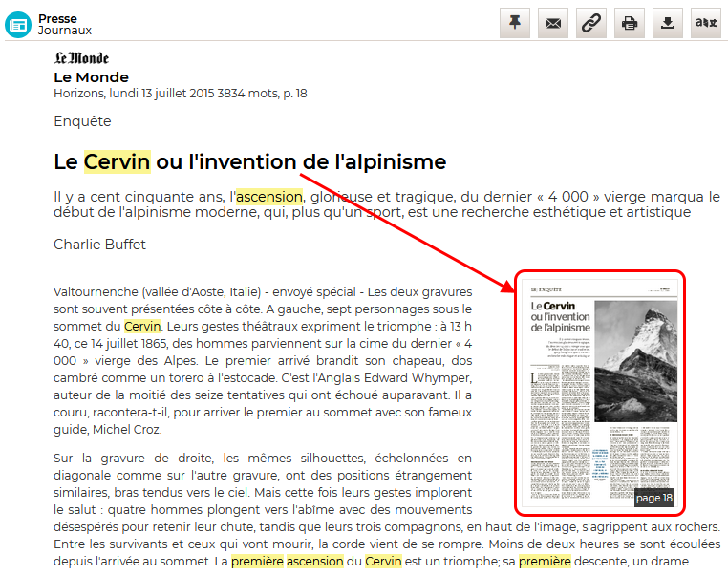
Task: Open the translate text icon
Action: pyautogui.click(x=706, y=24)
